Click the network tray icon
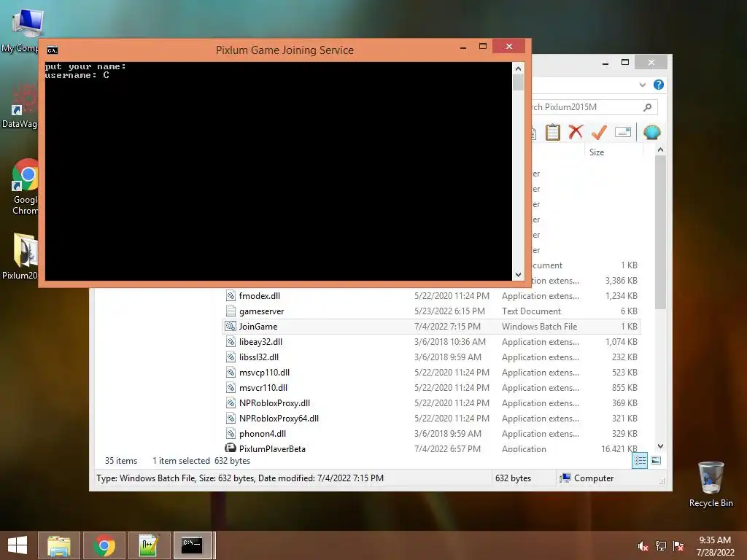Image resolution: width=747 pixels, height=560 pixels. coord(661,546)
